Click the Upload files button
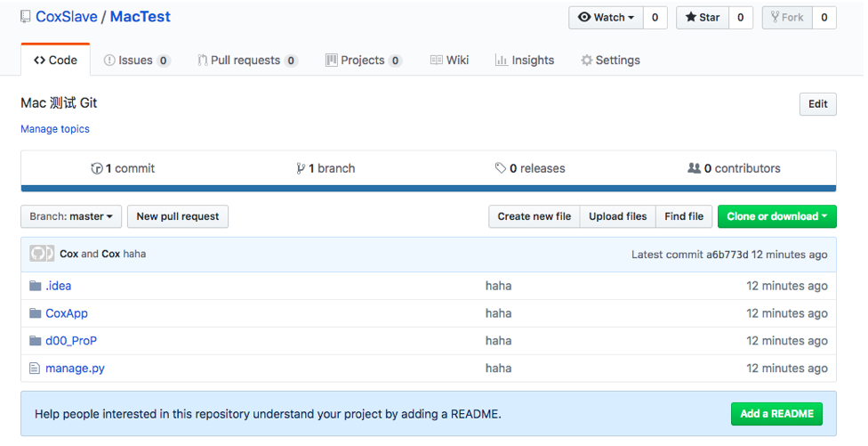 [618, 216]
